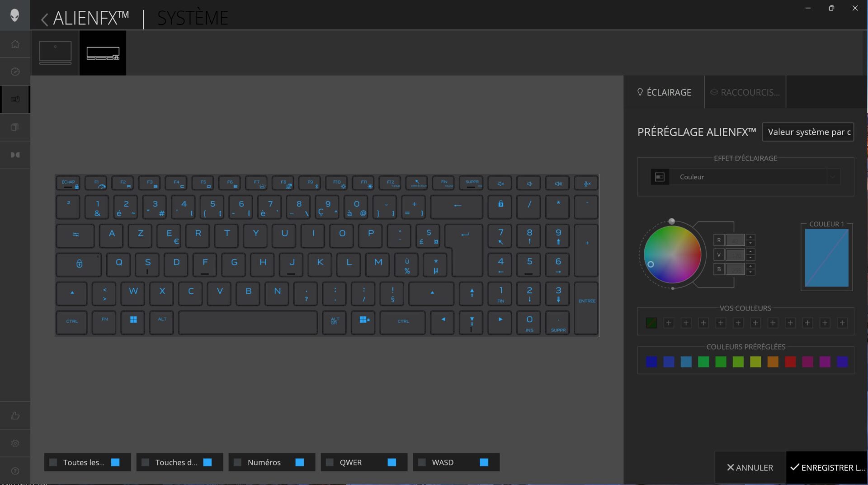
Task: Add a color with last plus slot
Action: coord(842,323)
